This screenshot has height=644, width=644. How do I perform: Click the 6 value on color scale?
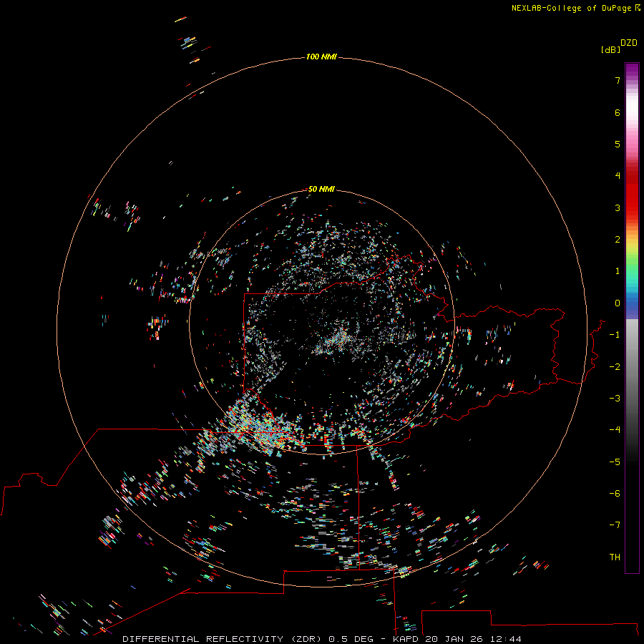tap(618, 112)
